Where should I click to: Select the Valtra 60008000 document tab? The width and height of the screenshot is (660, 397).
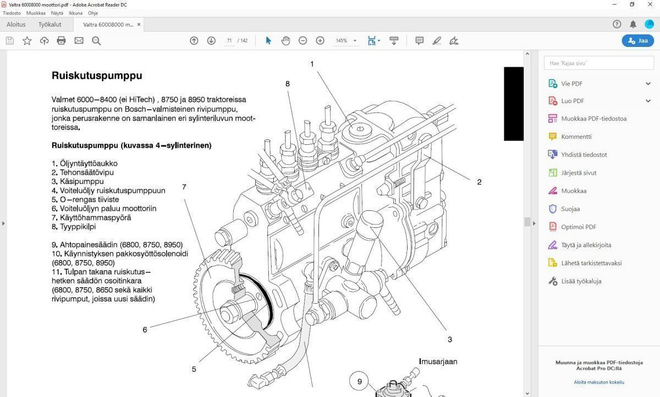[108, 24]
